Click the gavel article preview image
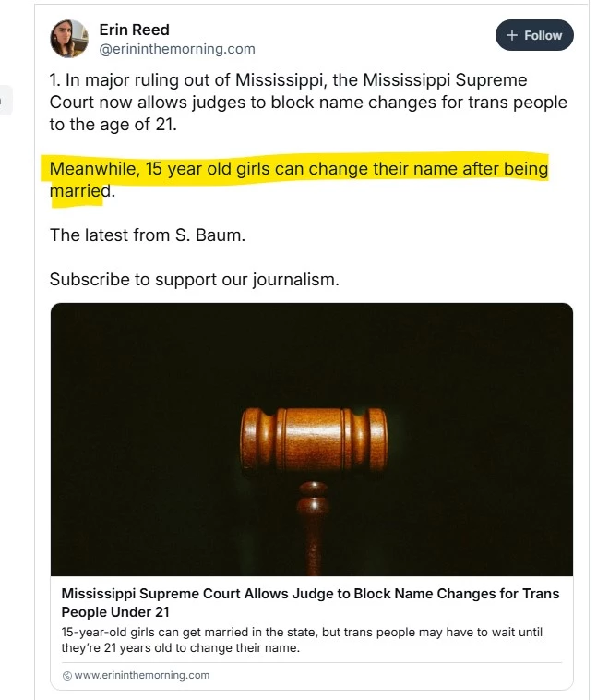The height and width of the screenshot is (700, 609). [x=312, y=439]
